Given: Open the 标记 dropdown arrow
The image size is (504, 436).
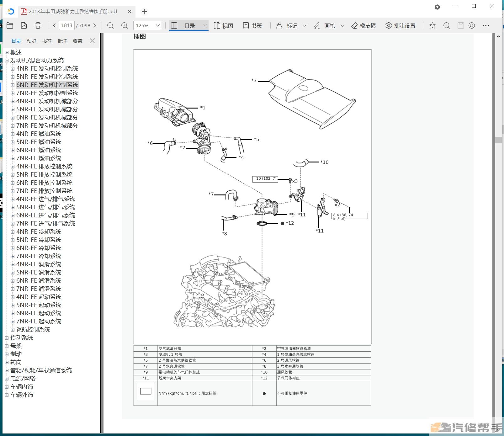Looking at the screenshot, I should point(305,26).
